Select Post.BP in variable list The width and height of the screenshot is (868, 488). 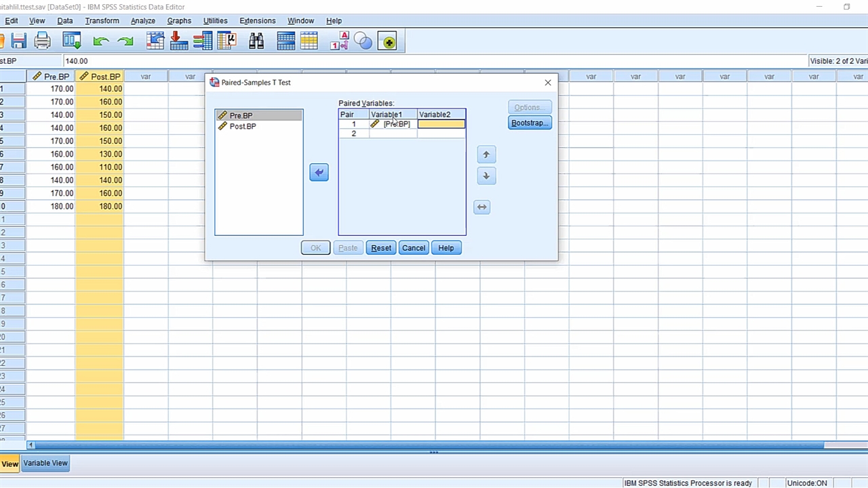click(x=242, y=126)
